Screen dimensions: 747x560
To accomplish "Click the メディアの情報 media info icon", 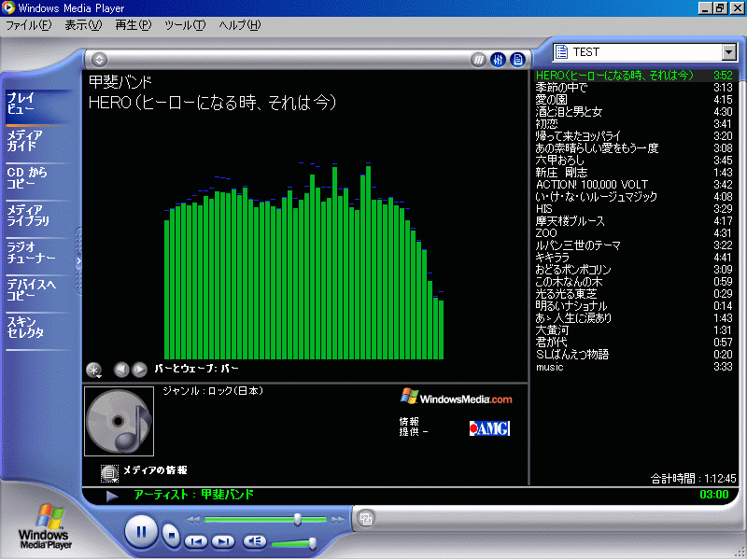I will click(109, 473).
